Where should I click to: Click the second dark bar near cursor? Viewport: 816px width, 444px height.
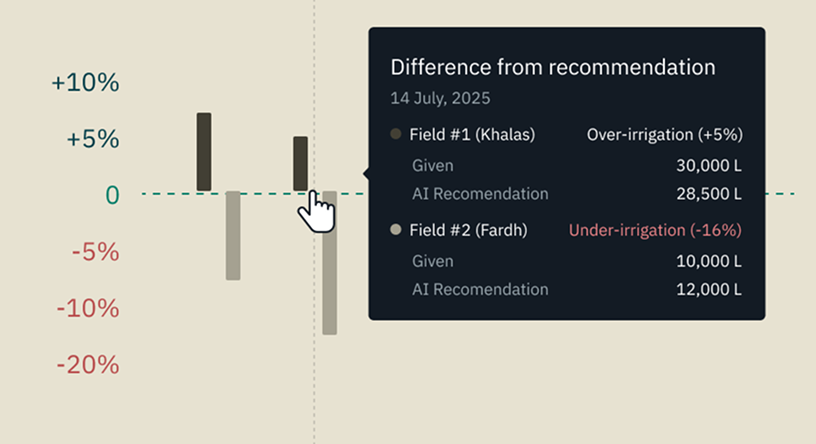tap(300, 162)
